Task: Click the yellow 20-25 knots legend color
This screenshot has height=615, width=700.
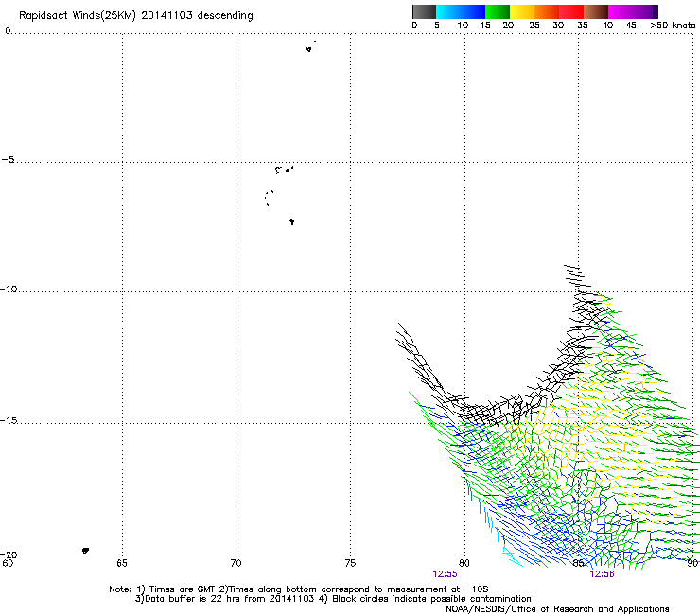Action: [522, 11]
